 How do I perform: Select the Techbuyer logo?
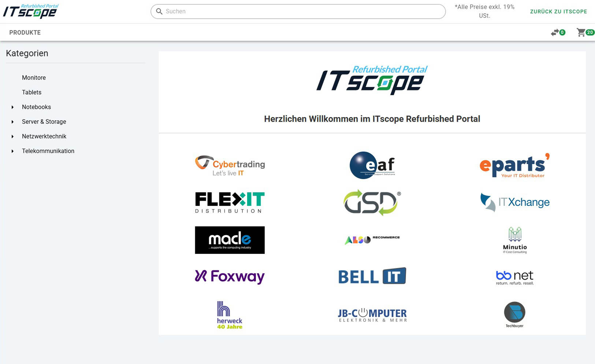coord(514,314)
